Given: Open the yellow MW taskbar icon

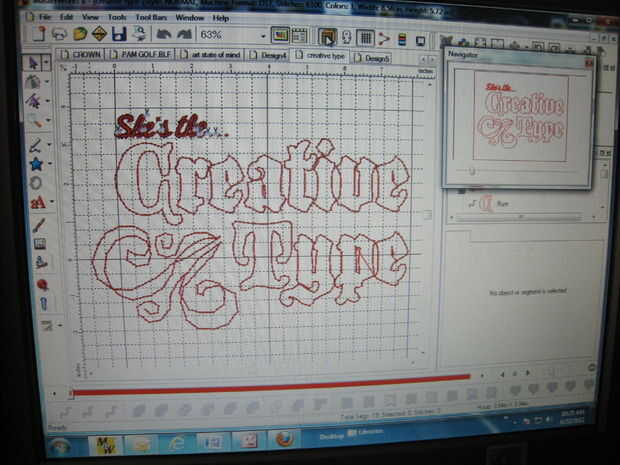Looking at the screenshot, I should [105, 446].
